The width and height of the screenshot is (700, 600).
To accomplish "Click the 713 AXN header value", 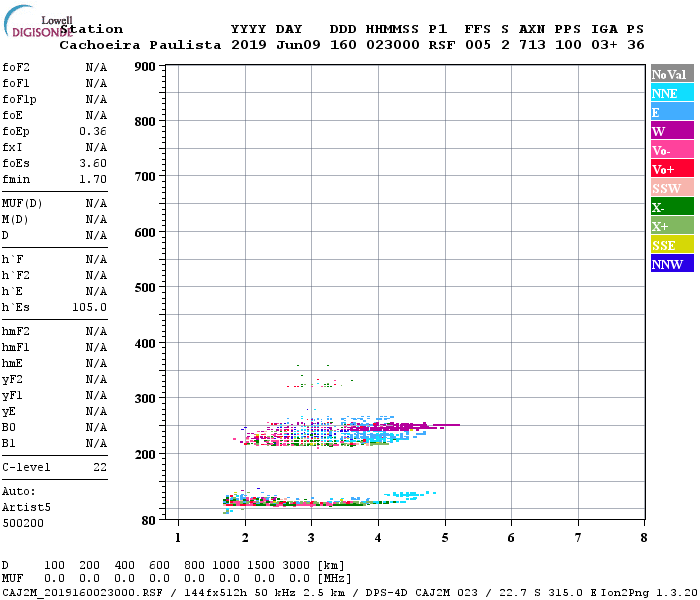I will [532, 45].
